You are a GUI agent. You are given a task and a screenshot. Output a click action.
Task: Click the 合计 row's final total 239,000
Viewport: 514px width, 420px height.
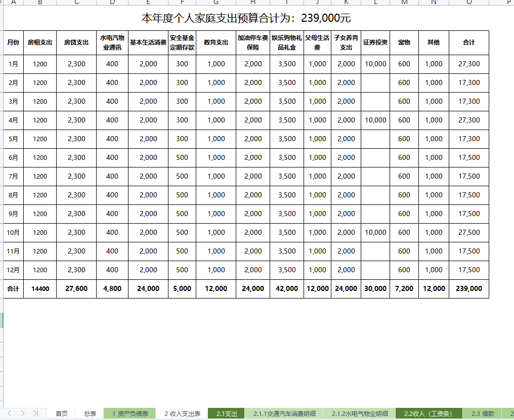468,289
